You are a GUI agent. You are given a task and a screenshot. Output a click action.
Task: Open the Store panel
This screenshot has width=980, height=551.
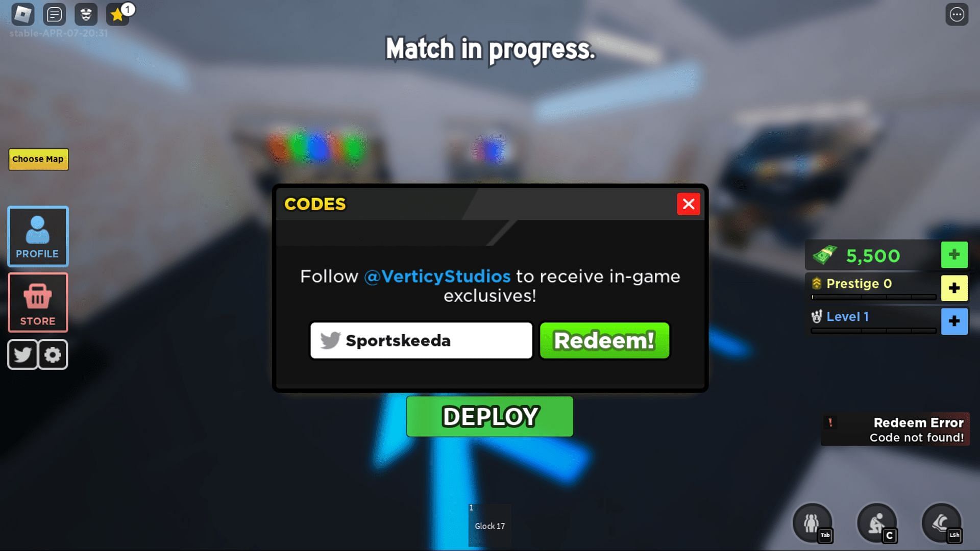click(38, 302)
